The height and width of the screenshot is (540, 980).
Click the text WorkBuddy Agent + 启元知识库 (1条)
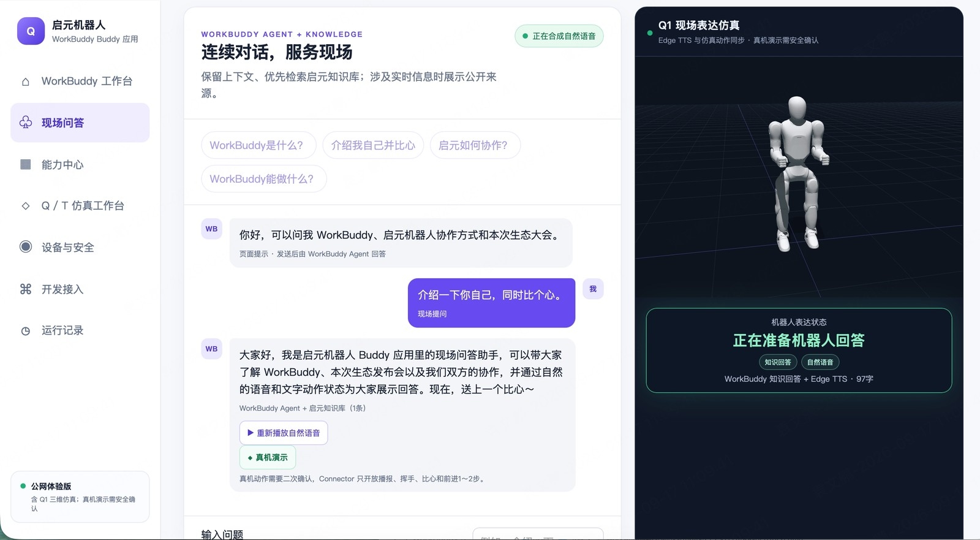point(303,408)
